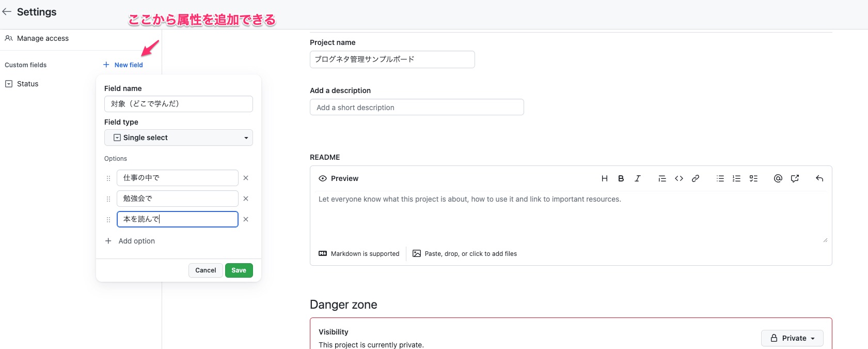Insert a cross-reference in README
868x349 pixels.
795,178
